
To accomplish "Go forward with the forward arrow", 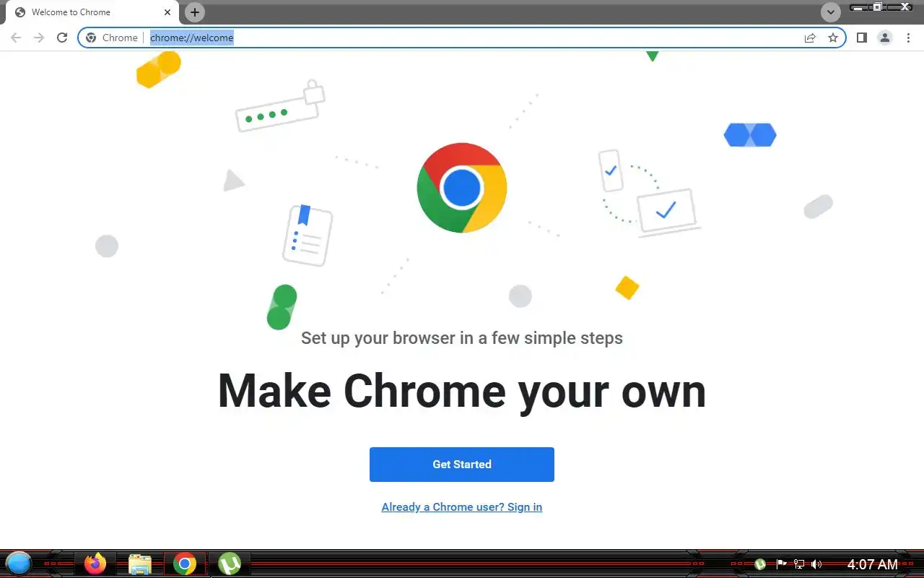I will [39, 38].
